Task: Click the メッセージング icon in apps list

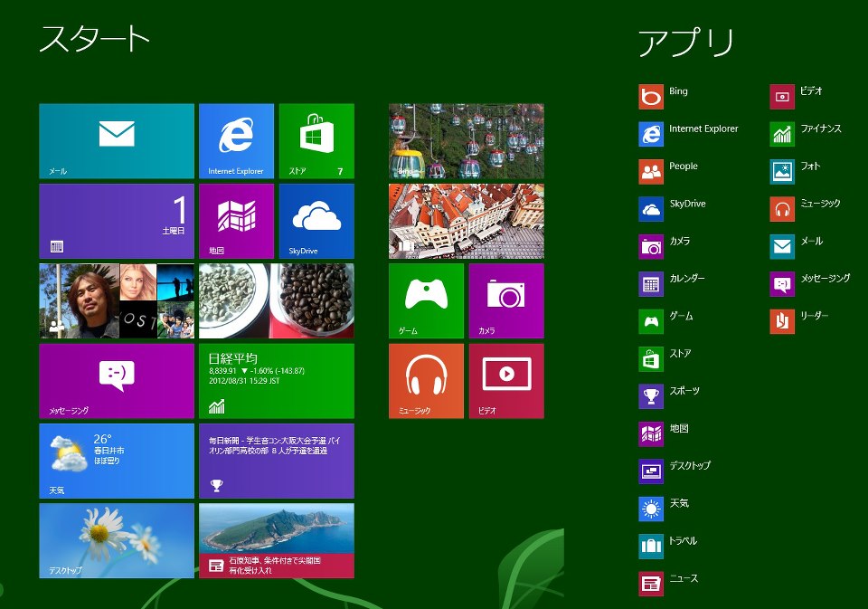Action: click(782, 284)
